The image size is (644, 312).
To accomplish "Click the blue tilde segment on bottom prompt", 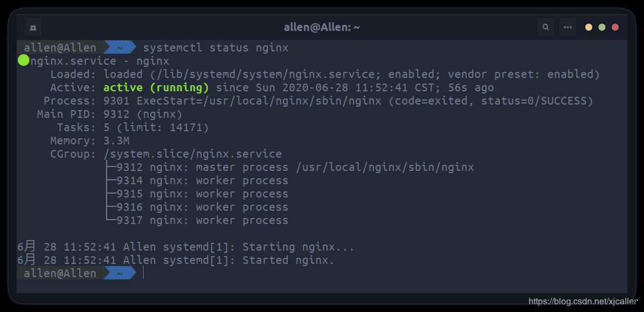I will click(119, 273).
